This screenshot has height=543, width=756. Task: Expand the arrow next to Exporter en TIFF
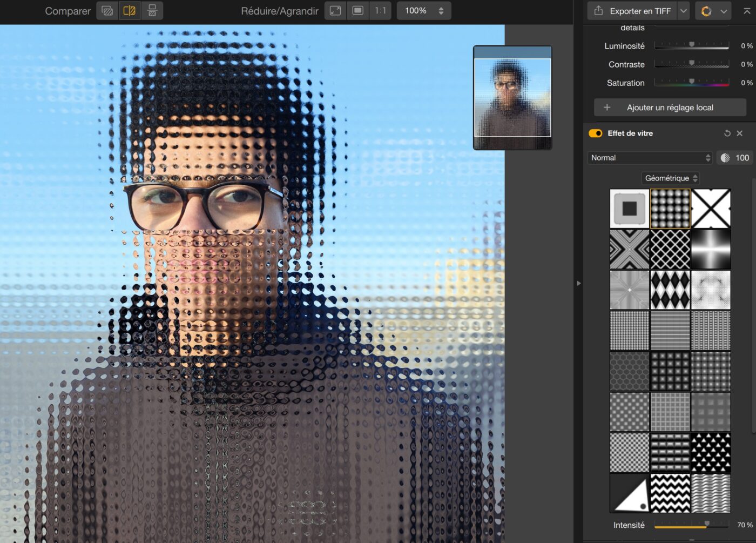684,11
